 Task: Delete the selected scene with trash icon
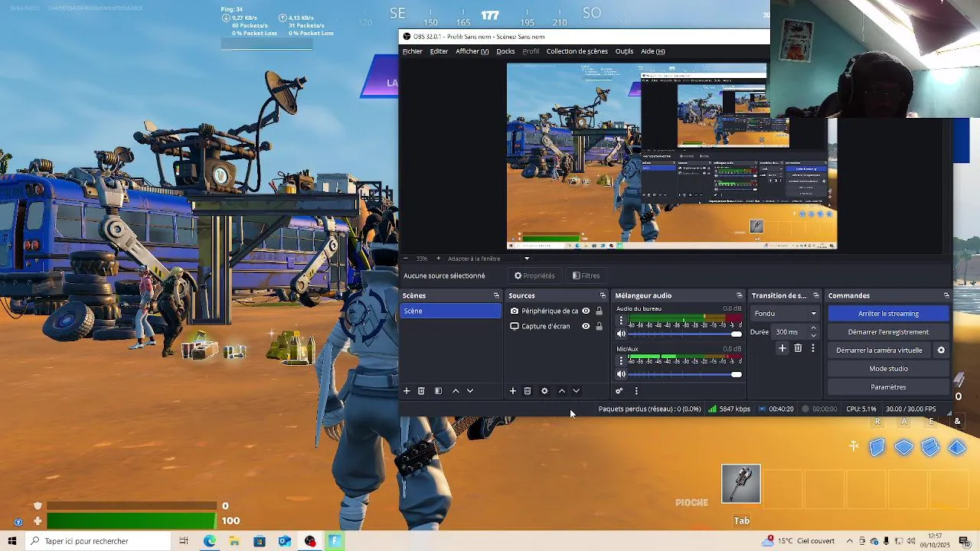coord(421,391)
